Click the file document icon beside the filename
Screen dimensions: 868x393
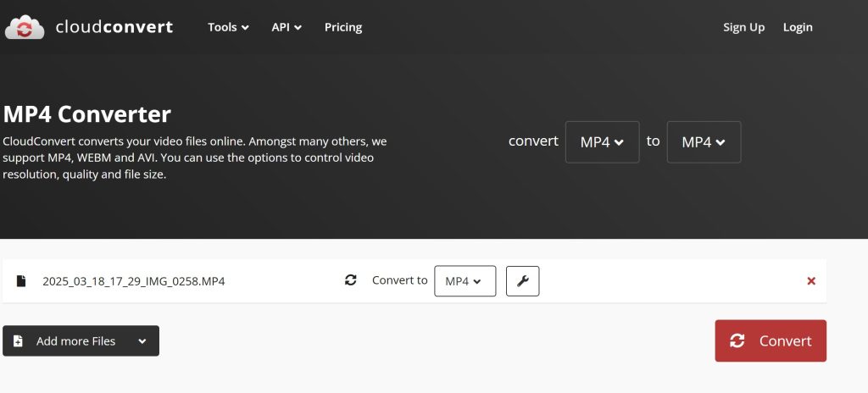click(x=21, y=280)
